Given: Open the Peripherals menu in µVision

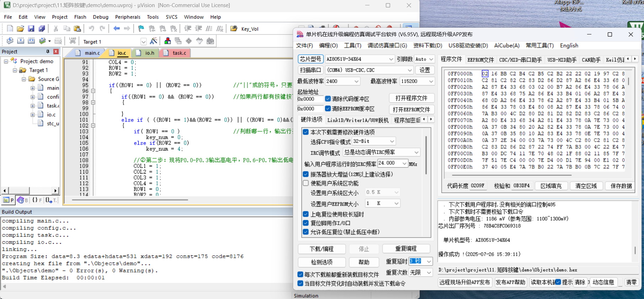Looking at the screenshot, I should (x=128, y=17).
